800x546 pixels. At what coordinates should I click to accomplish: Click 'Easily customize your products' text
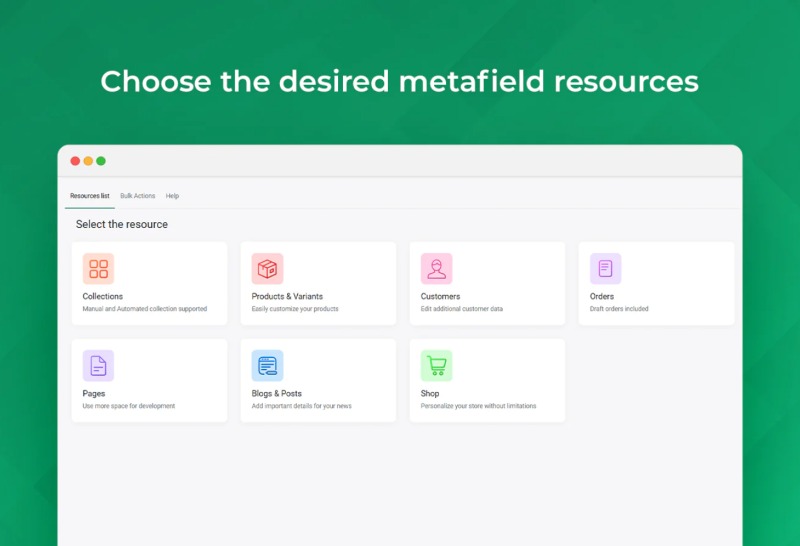point(295,309)
